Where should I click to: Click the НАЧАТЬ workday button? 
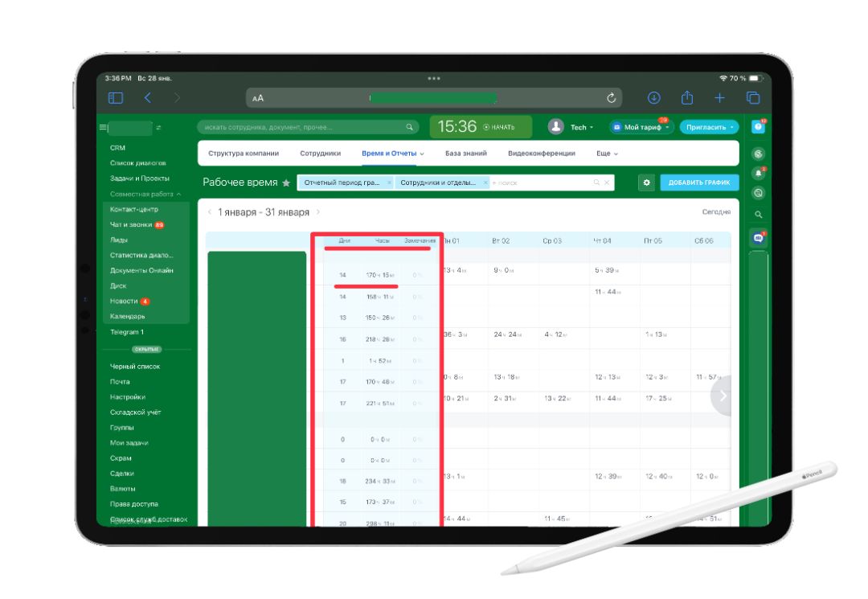pyautogui.click(x=499, y=127)
